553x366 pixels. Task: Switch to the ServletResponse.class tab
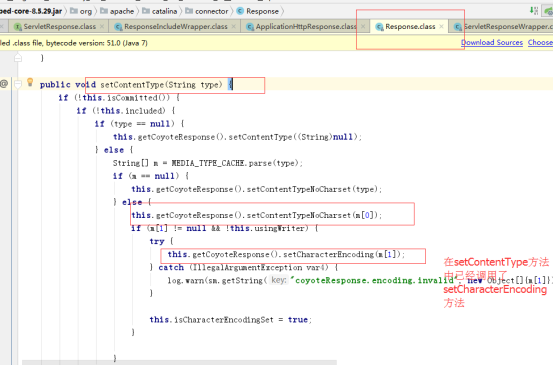click(59, 27)
